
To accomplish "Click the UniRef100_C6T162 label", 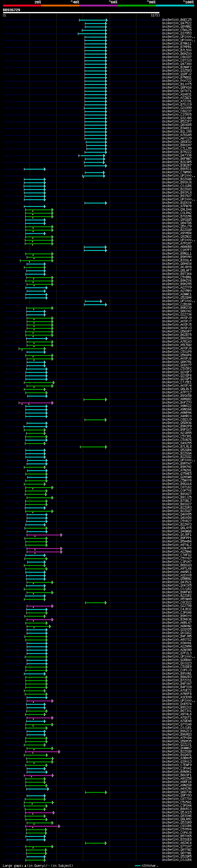I will click(x=177, y=487).
